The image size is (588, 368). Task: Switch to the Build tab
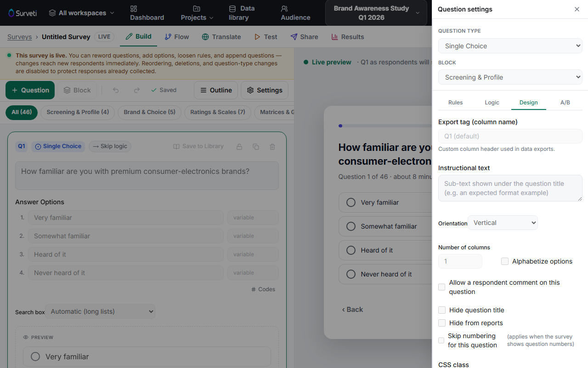point(138,37)
